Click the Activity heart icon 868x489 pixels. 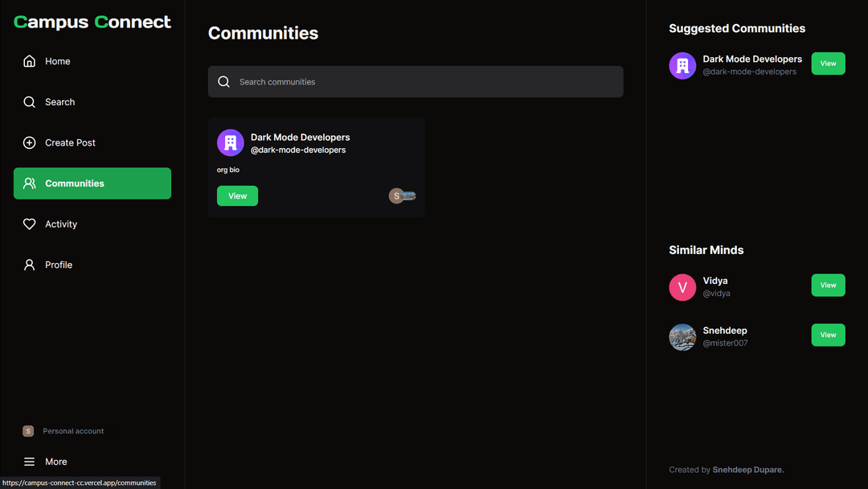(30, 224)
